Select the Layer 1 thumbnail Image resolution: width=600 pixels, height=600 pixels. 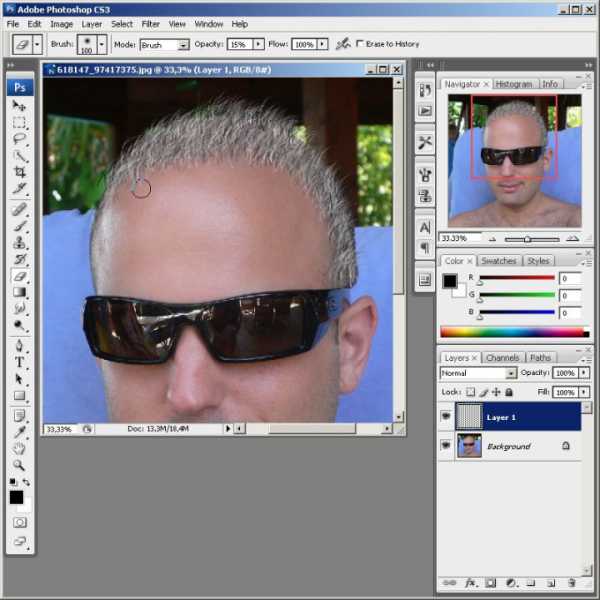click(x=469, y=416)
